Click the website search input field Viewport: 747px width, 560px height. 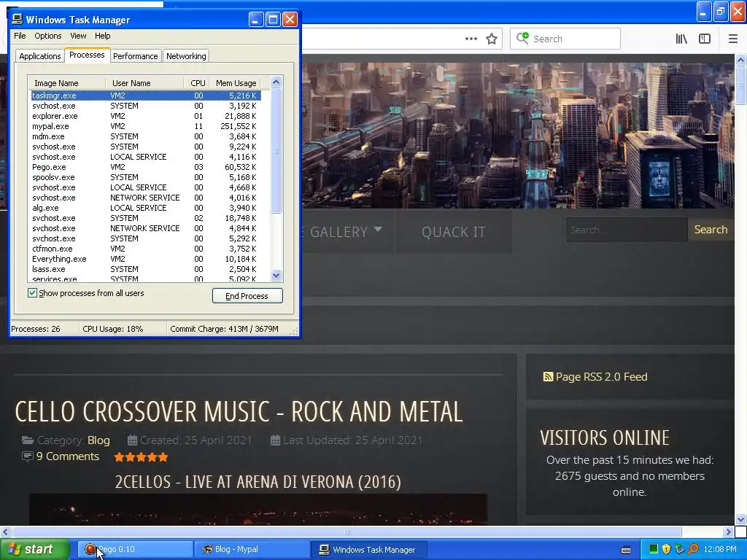[627, 230]
